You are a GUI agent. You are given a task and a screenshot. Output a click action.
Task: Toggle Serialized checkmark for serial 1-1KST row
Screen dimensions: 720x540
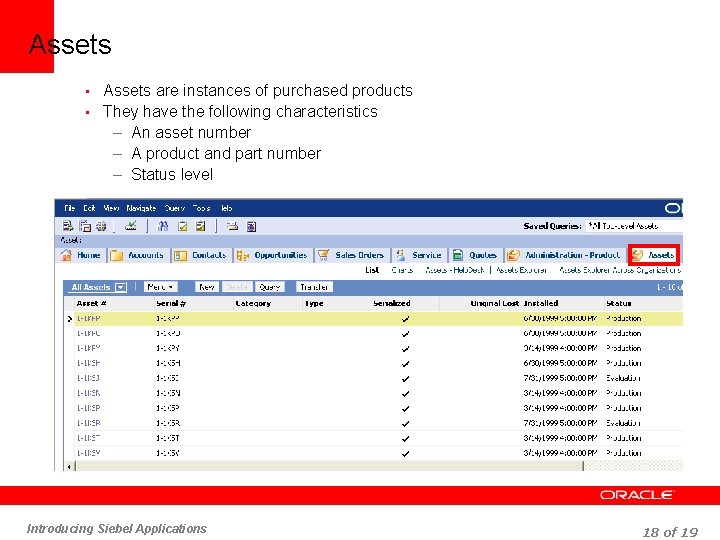pyautogui.click(x=405, y=439)
